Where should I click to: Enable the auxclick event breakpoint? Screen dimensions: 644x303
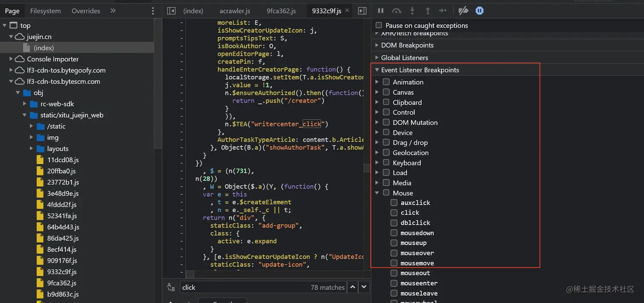tap(394, 203)
